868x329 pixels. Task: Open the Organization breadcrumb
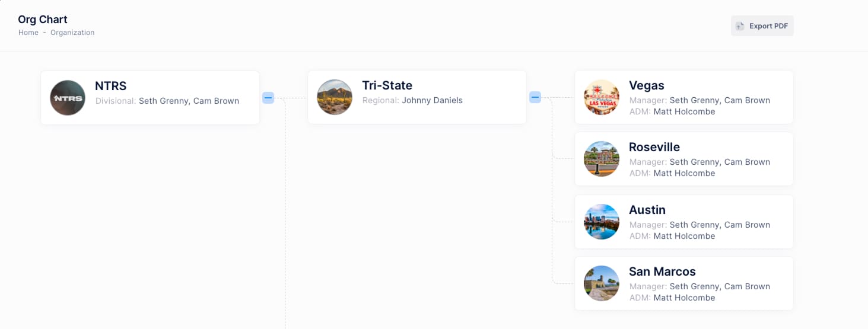click(x=72, y=33)
